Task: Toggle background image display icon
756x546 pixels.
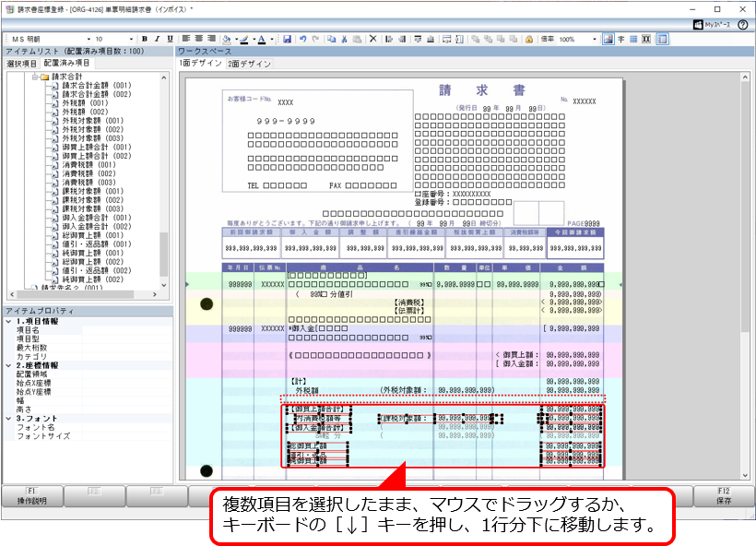Action: [x=608, y=39]
